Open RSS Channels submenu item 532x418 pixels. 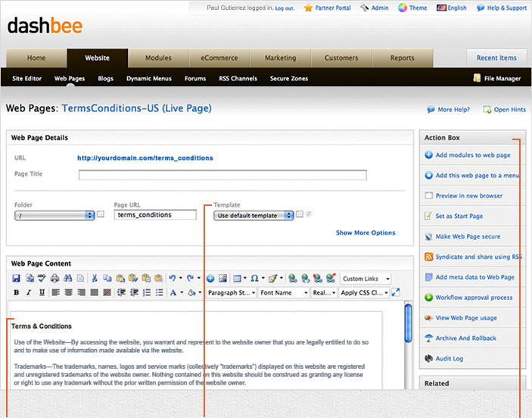238,79
